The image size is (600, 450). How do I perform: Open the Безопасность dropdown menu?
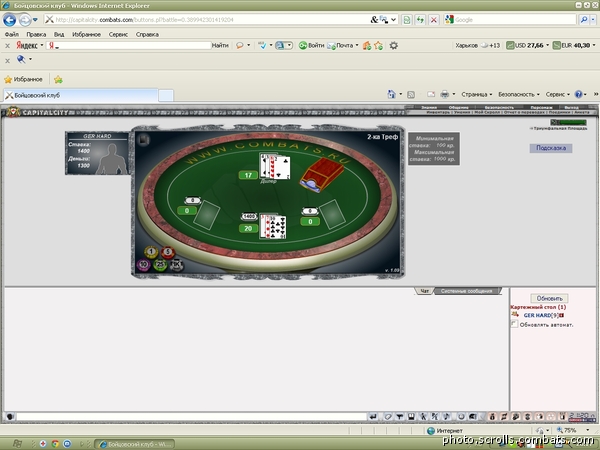pos(519,94)
